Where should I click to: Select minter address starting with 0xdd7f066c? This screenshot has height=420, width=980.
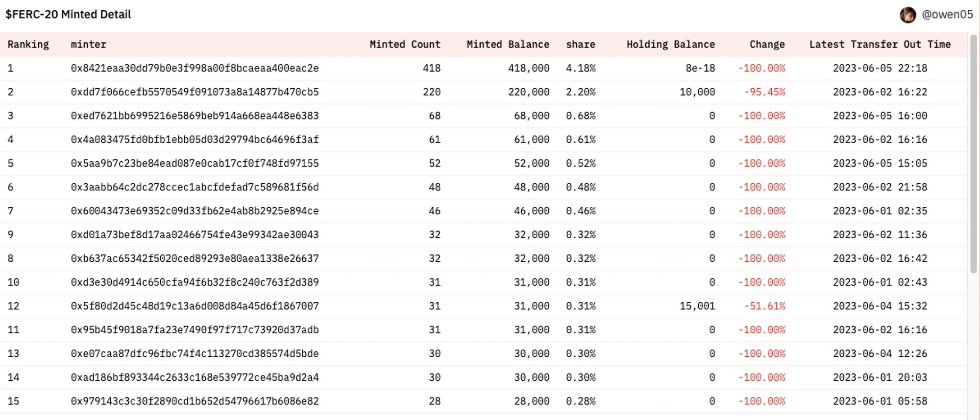(195, 92)
